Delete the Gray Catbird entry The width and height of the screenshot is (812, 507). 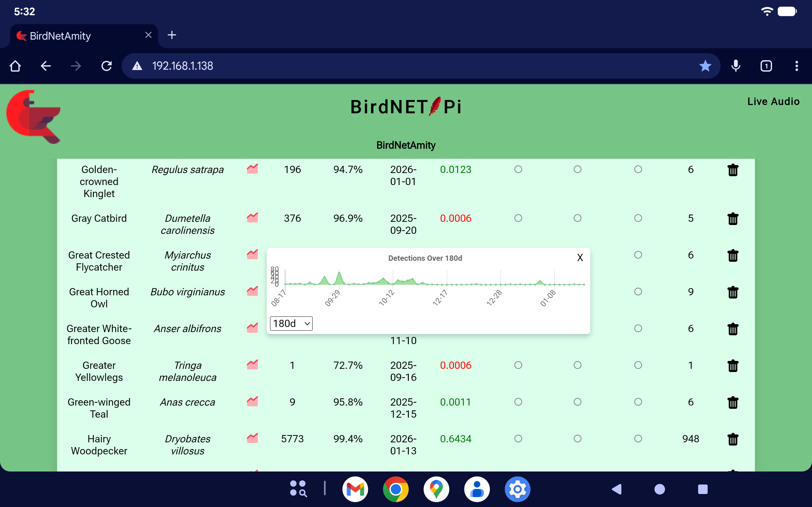(x=733, y=219)
